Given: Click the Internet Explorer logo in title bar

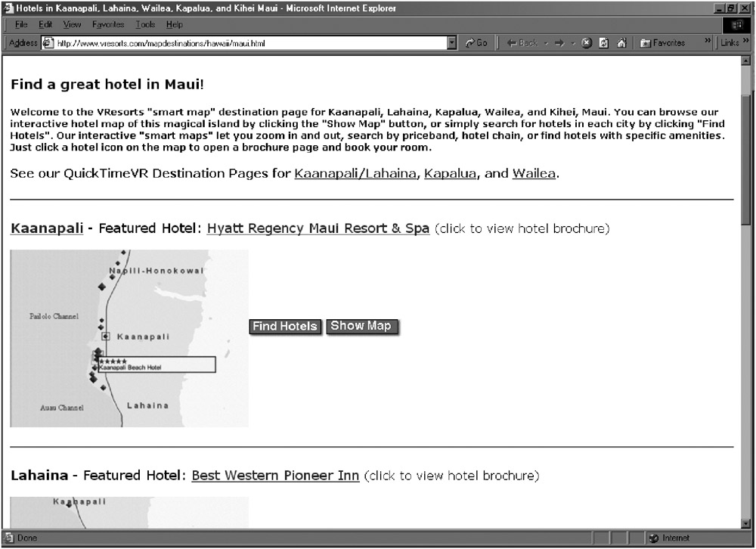Looking at the screenshot, I should [x=8, y=8].
